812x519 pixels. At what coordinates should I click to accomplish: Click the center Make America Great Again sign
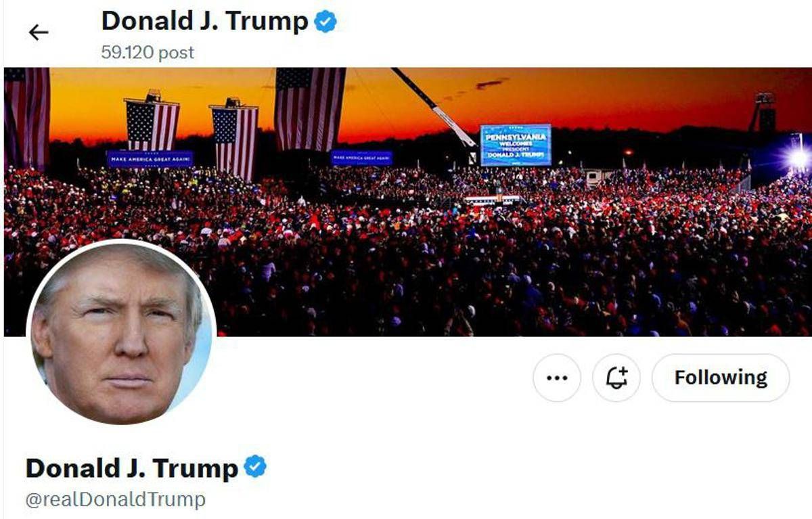[x=361, y=158]
